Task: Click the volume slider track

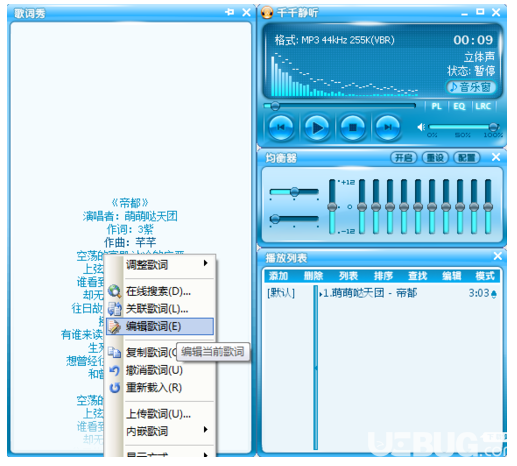Action: pyautogui.click(x=463, y=127)
